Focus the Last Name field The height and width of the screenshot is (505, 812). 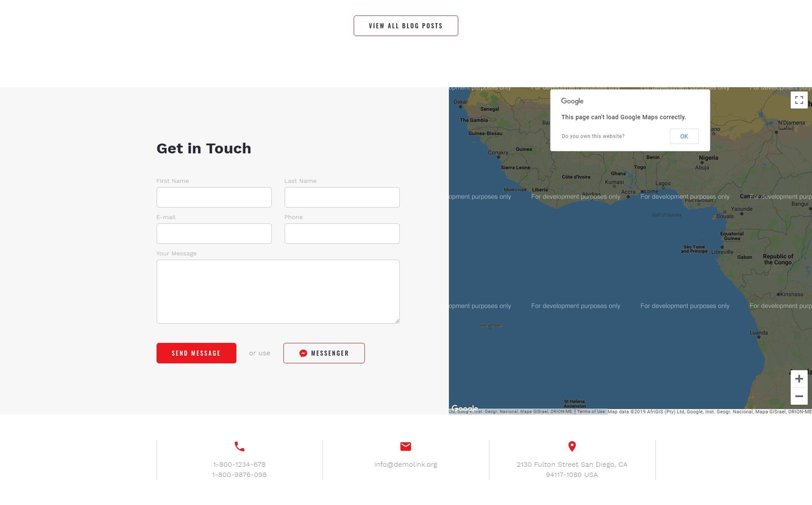point(342,197)
